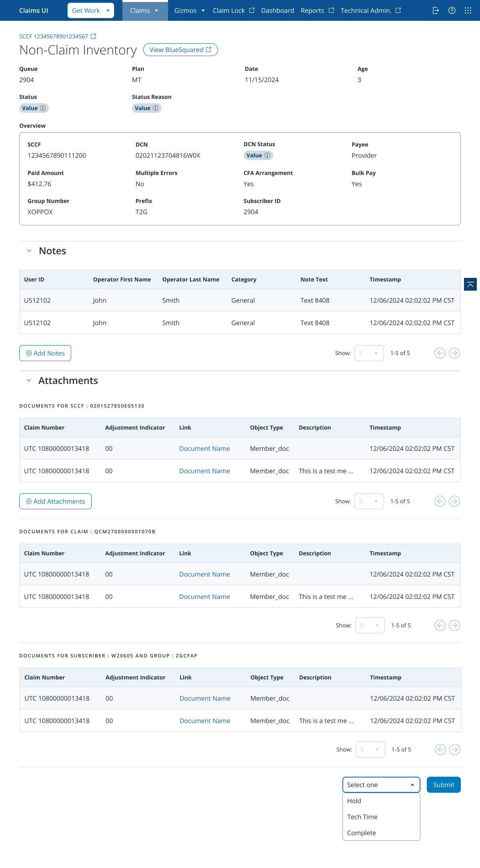This screenshot has width=480, height=868.
Task: Open Subscriber documents Show count dropdown
Action: (370, 749)
